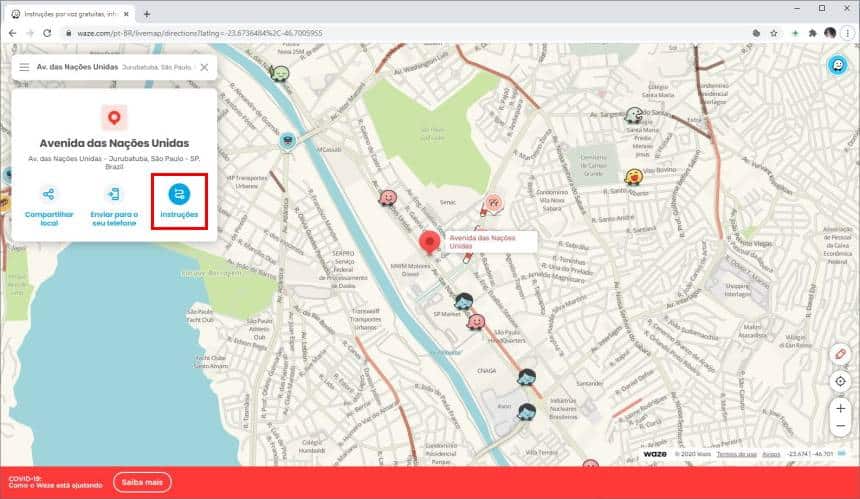Open the Termos de uso link
Image resolution: width=860 pixels, height=499 pixels.
737,454
